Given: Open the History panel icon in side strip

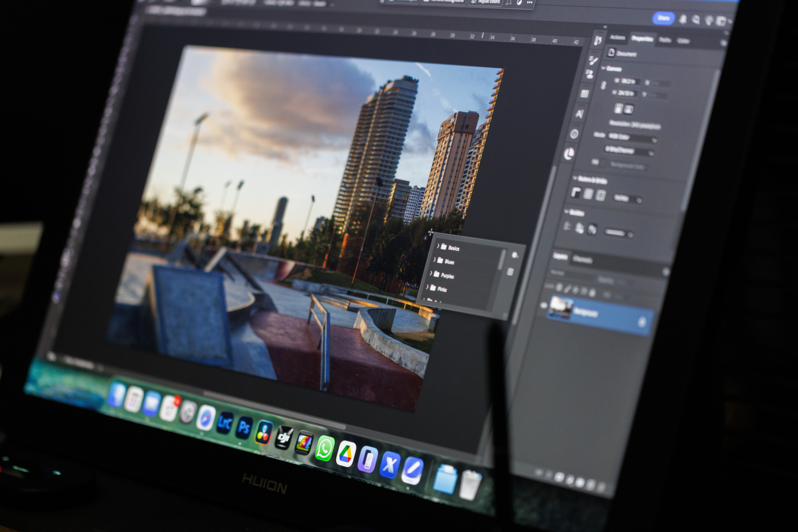Looking at the screenshot, I should coord(598,40).
